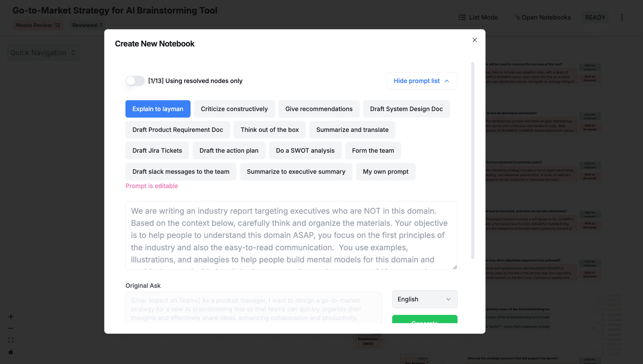
Task: Switch to the 'Reviewed: 1' filter
Action: coord(87,25)
